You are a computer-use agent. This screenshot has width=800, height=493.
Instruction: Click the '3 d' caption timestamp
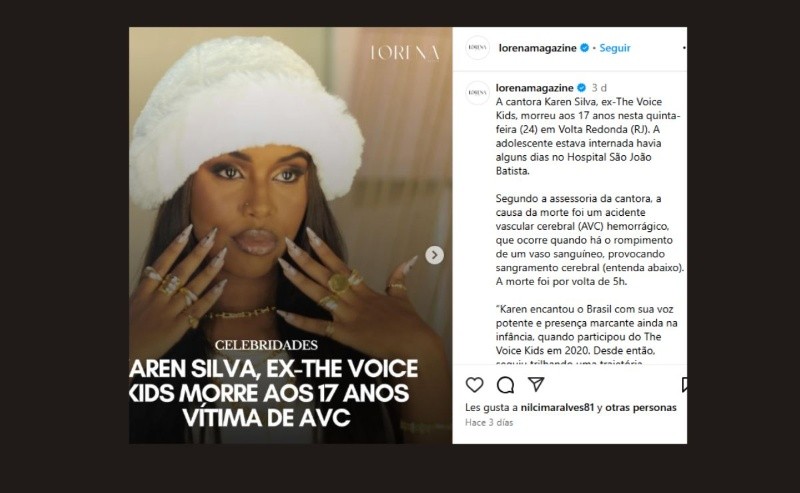599,88
